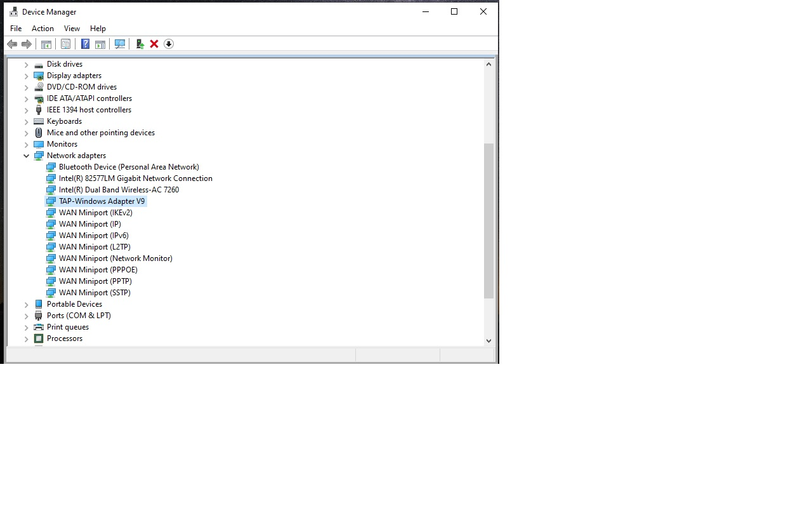The width and height of the screenshot is (812, 508).
Task: Select the DVD/CD-ROM drives category icon
Action: pos(39,87)
